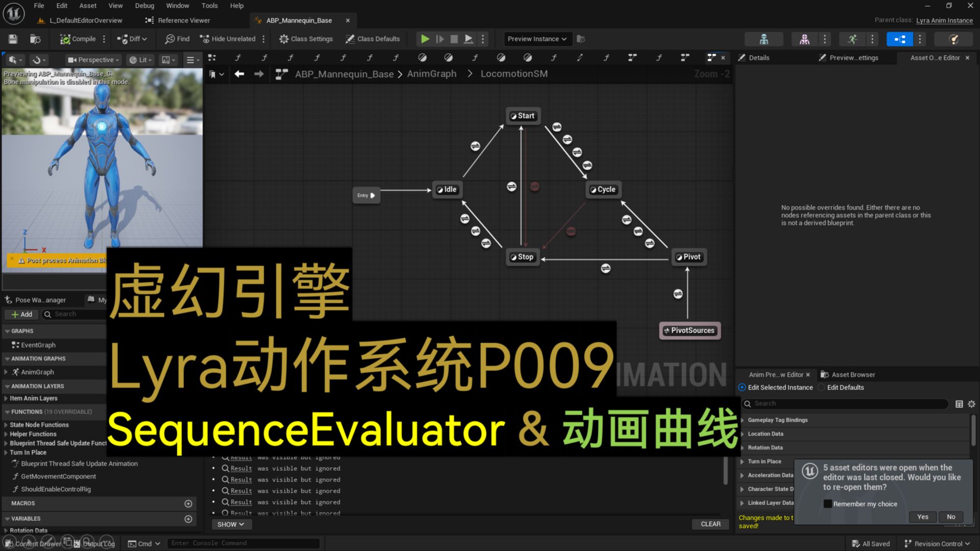This screenshot has height=551, width=980.
Task: Open the Asset menu
Action: click(88, 6)
